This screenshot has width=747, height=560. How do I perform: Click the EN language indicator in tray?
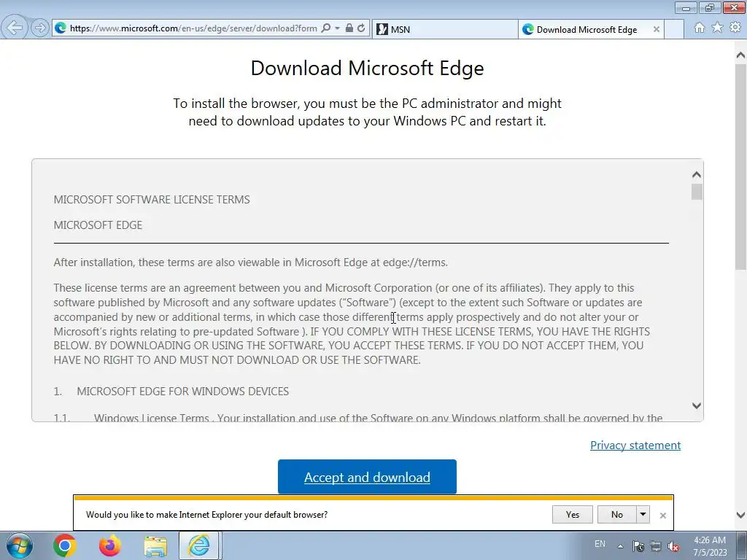pyautogui.click(x=600, y=544)
